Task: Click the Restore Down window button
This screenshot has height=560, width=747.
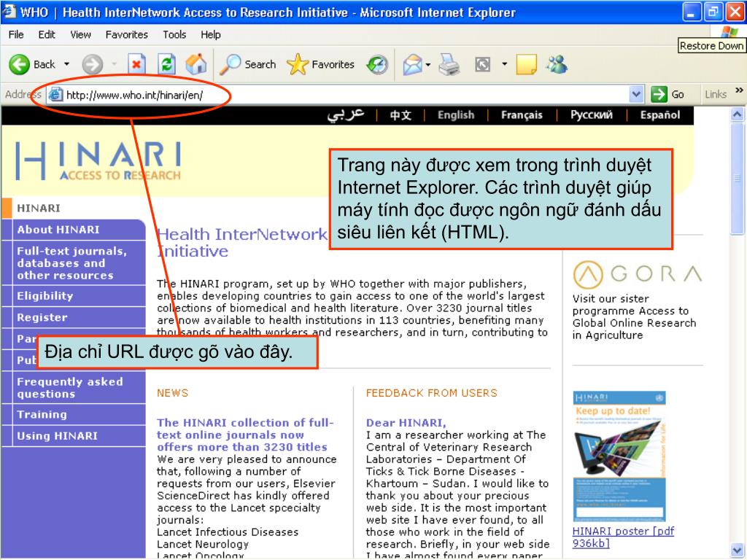Action: tap(713, 12)
